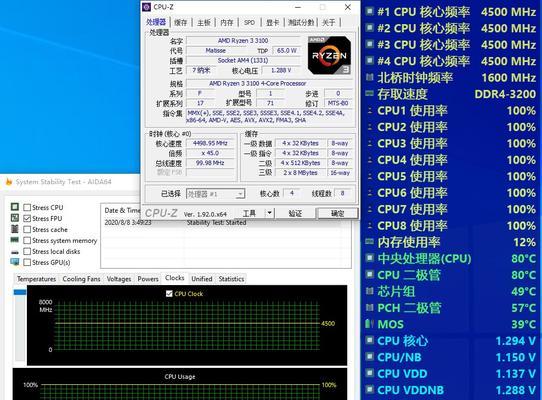This screenshot has width=542, height=400.
Task: Switch to the 主板 tab in CPU-Z
Action: tap(204, 22)
